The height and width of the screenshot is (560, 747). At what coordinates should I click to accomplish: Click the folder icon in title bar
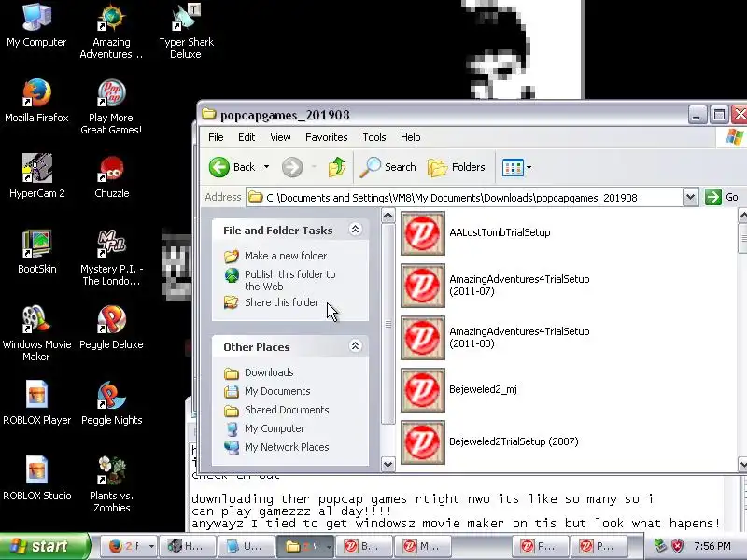tap(208, 114)
